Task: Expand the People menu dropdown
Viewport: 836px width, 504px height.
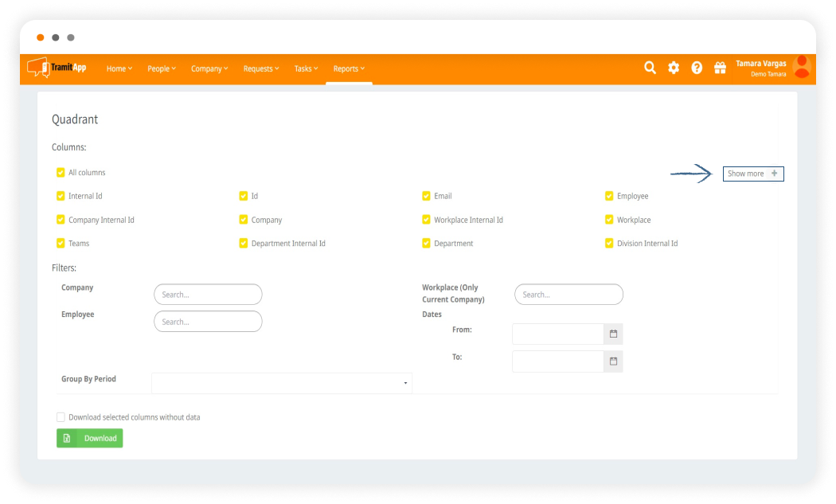Action: coord(162,69)
